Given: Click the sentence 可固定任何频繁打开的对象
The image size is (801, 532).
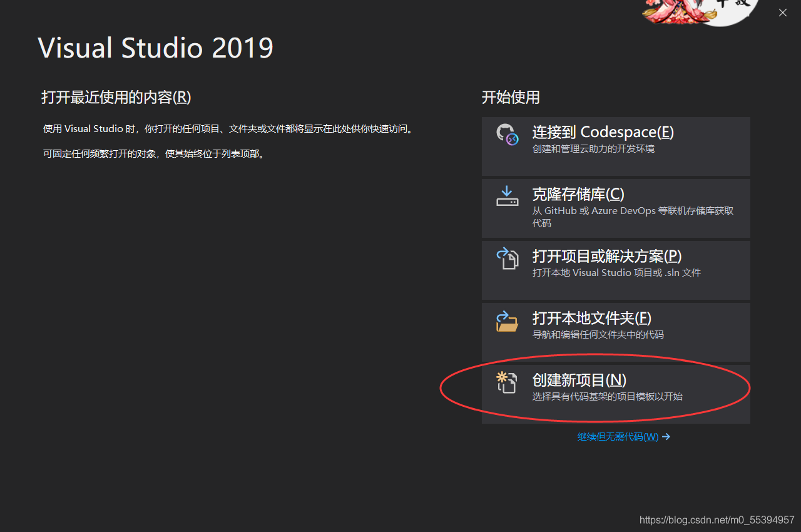Looking at the screenshot, I should [155, 154].
